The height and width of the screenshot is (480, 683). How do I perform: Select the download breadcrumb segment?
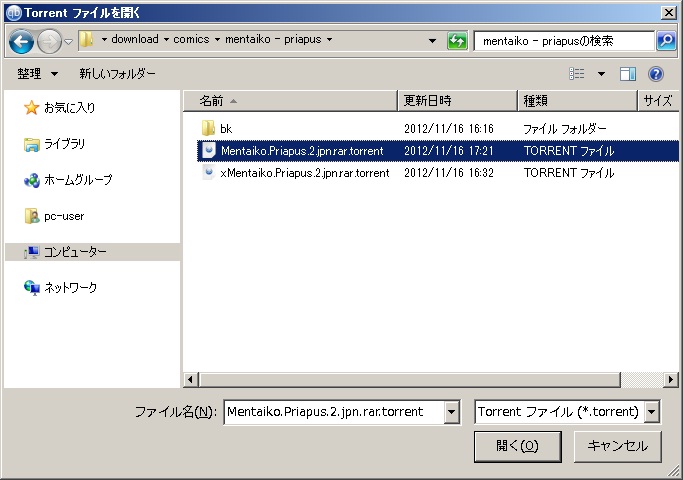click(x=135, y=39)
